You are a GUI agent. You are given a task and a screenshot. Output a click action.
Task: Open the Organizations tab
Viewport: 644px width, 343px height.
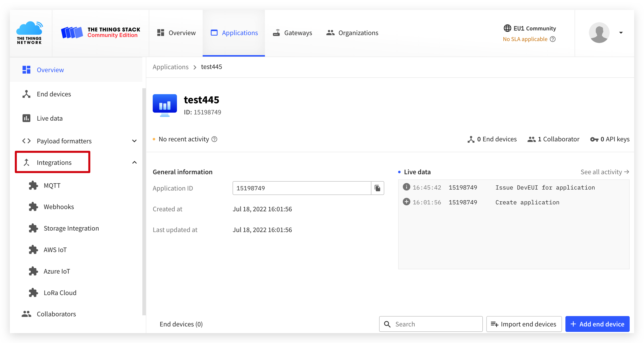coord(352,33)
